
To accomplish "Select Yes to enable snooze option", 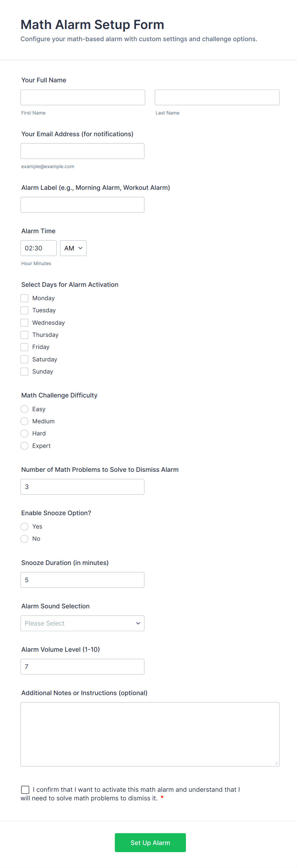I will point(24,526).
